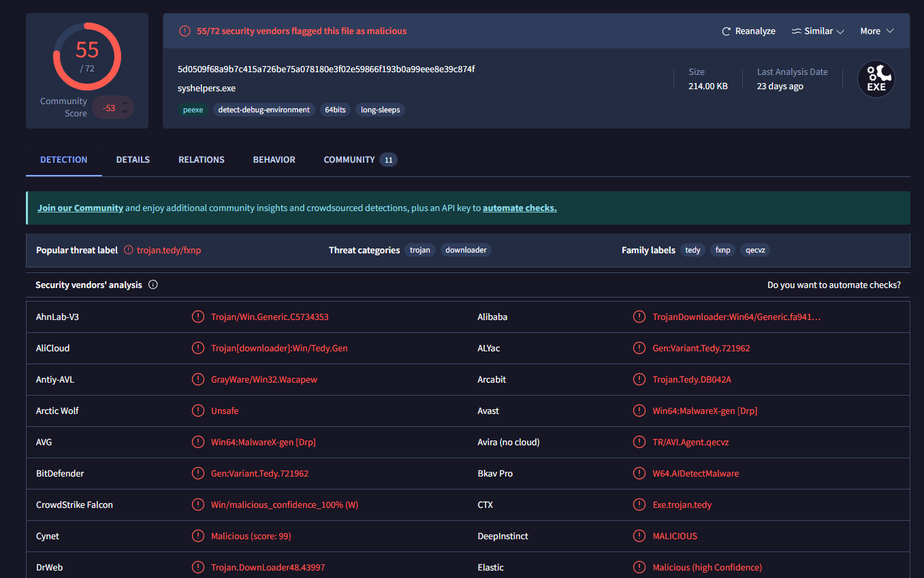This screenshot has width=924, height=578.
Task: Click the automate checks link
Action: 520,208
